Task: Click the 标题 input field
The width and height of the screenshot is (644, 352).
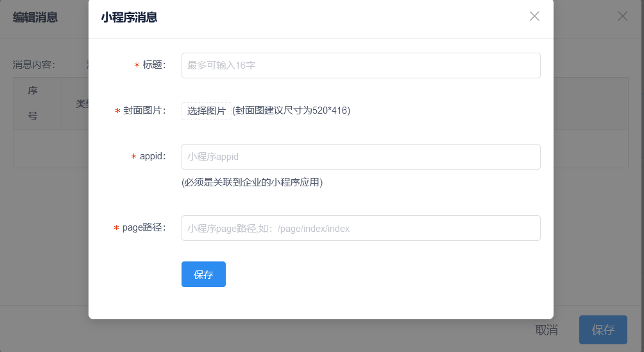Action: [x=361, y=66]
